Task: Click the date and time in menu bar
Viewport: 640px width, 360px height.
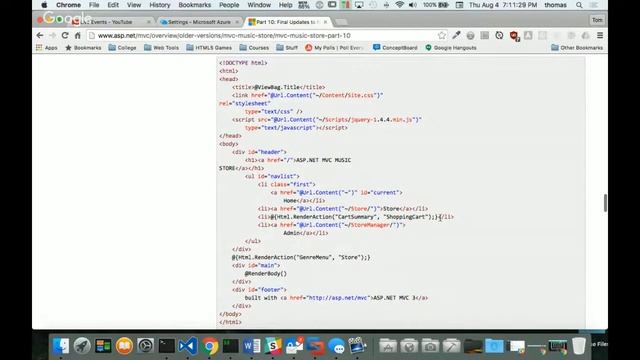Action: coord(503,5)
